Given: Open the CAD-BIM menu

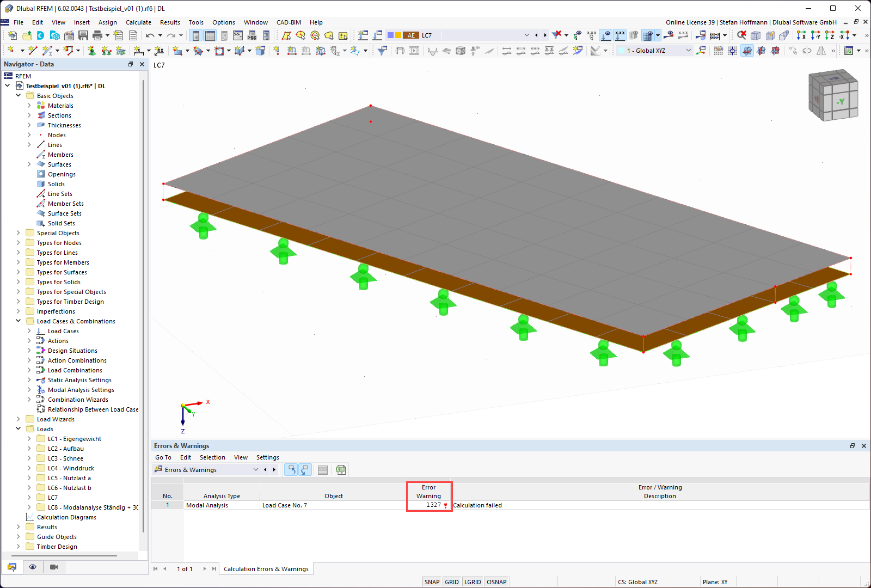Looking at the screenshot, I should [289, 22].
